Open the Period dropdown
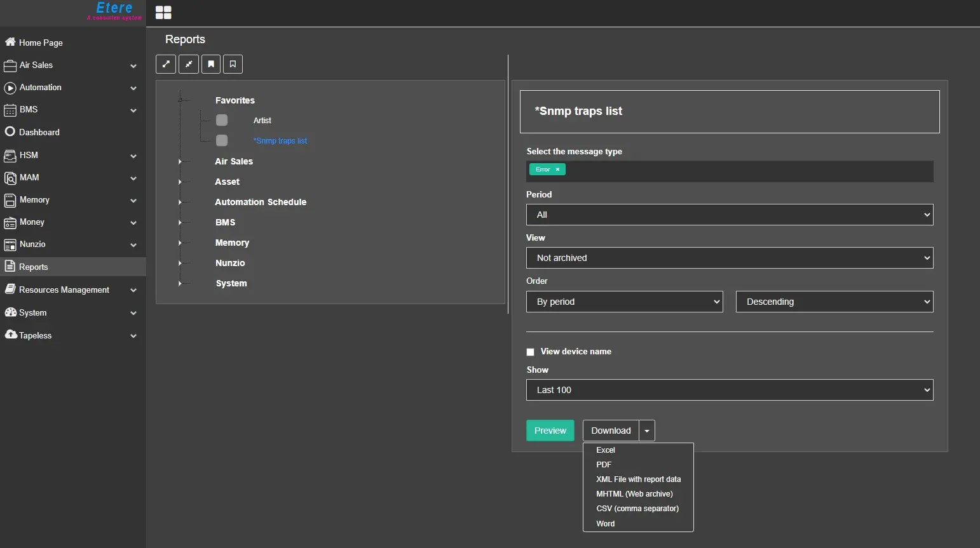The image size is (980, 548). click(730, 215)
